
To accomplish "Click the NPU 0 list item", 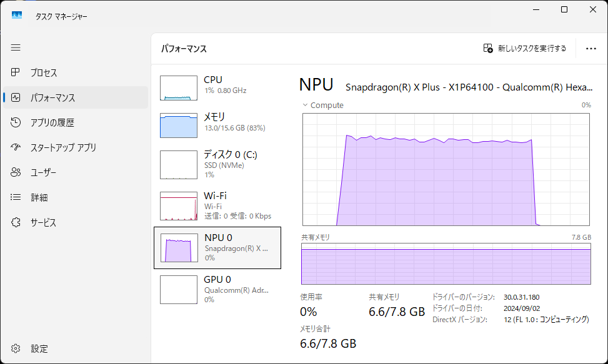I will (217, 247).
